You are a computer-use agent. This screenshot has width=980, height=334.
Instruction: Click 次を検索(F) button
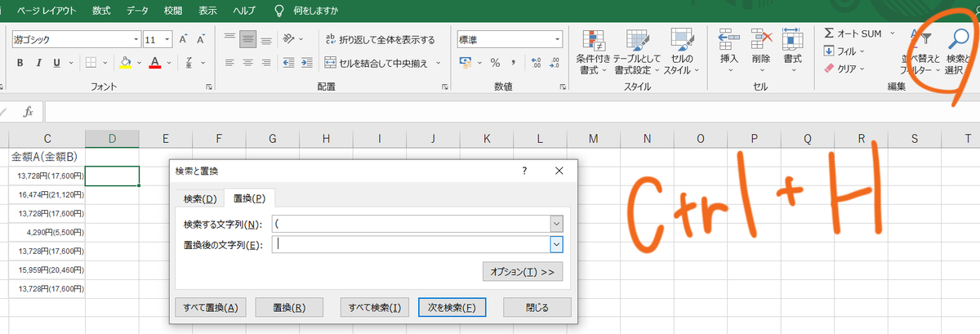452,307
